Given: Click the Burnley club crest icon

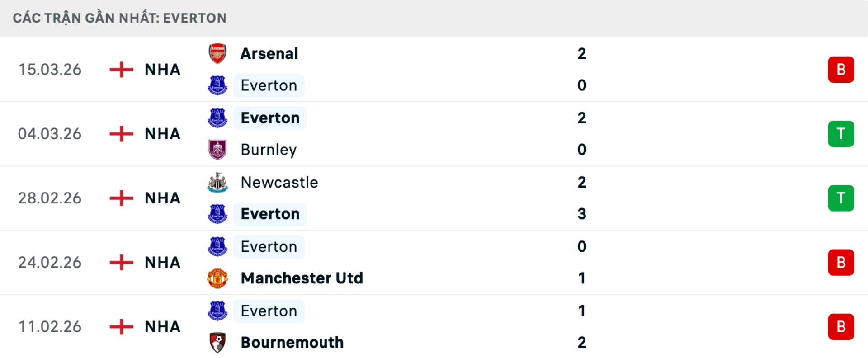Looking at the screenshot, I should pyautogui.click(x=217, y=150).
